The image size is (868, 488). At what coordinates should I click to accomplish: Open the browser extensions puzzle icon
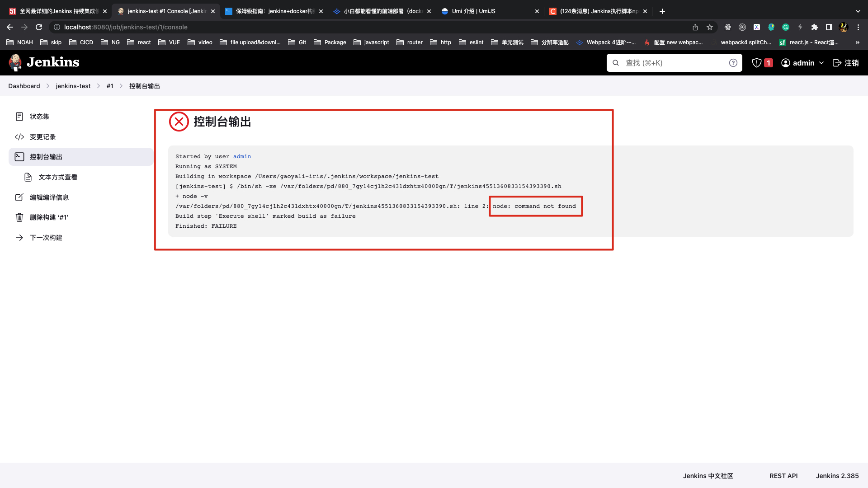815,27
